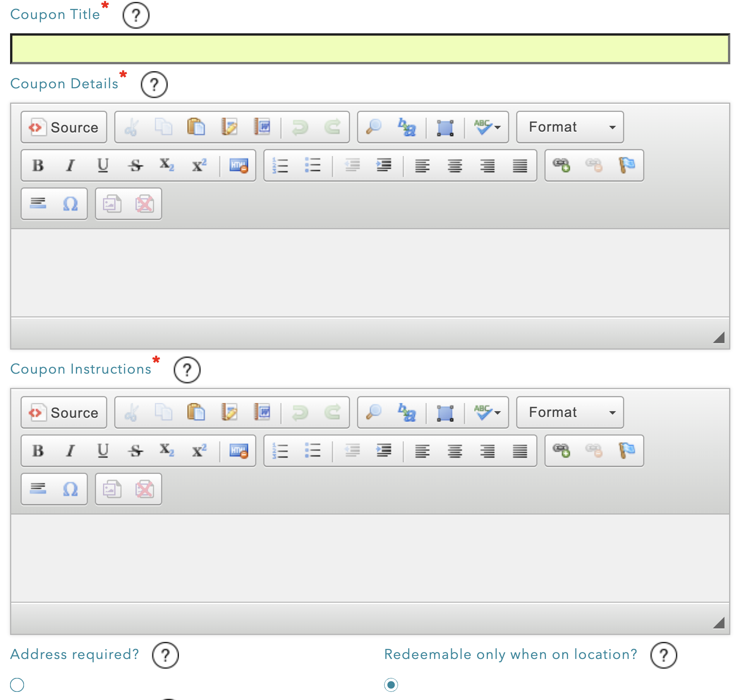745x700 pixels.
Task: Click Italic in Coupon Instructions editor
Action: [x=70, y=451]
